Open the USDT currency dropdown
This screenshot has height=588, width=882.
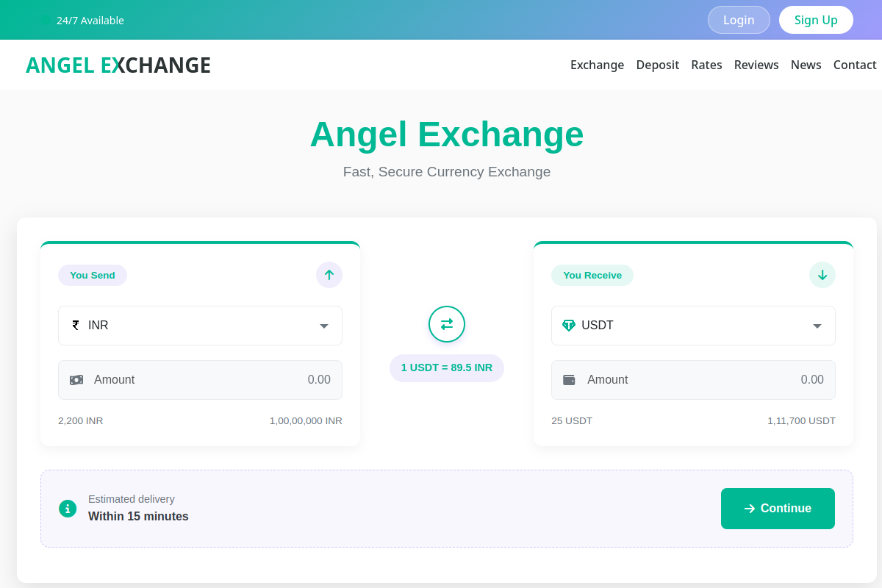click(x=693, y=325)
